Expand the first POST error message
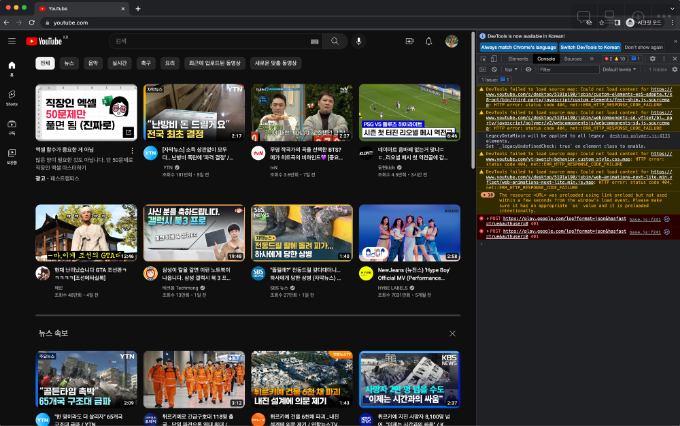The height and width of the screenshot is (426, 680). [487, 219]
